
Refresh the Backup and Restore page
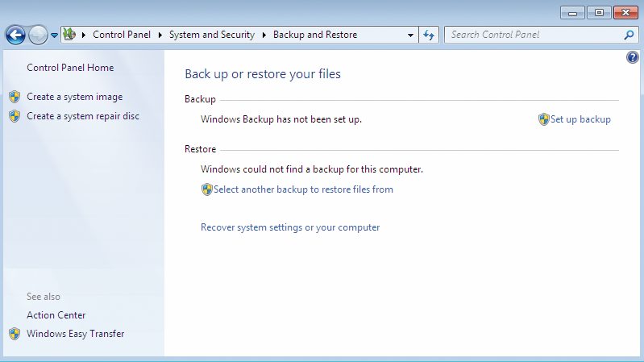coord(429,35)
